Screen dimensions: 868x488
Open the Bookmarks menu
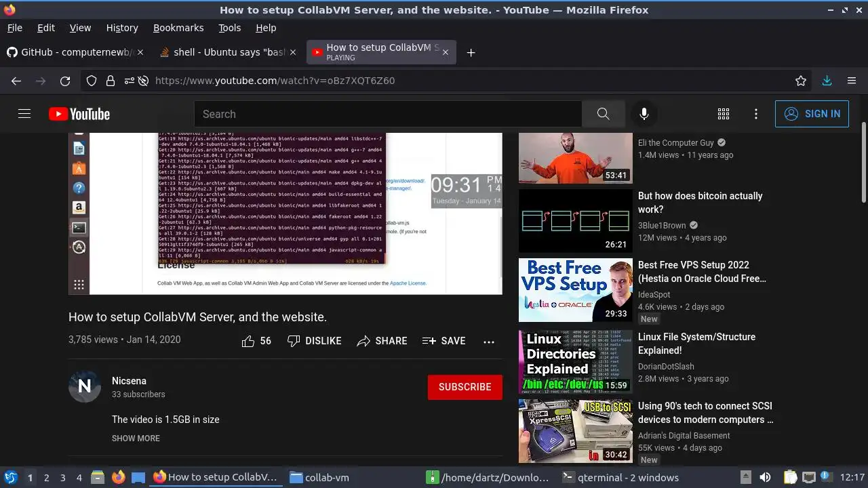pyautogui.click(x=178, y=28)
